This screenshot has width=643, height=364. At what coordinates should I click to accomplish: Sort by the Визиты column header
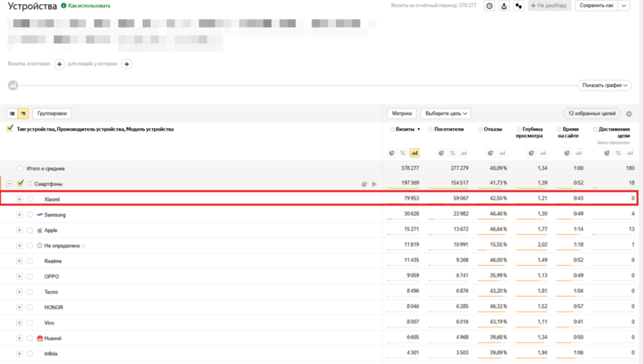point(405,129)
